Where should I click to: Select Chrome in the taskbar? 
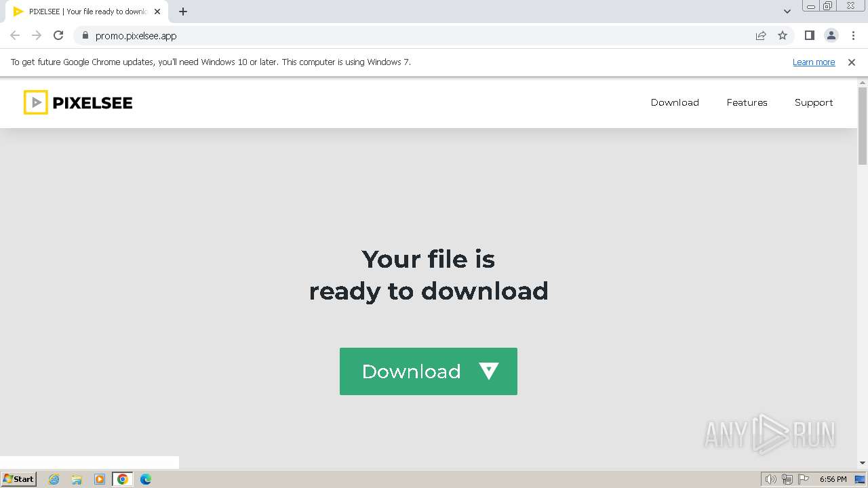coord(123,479)
